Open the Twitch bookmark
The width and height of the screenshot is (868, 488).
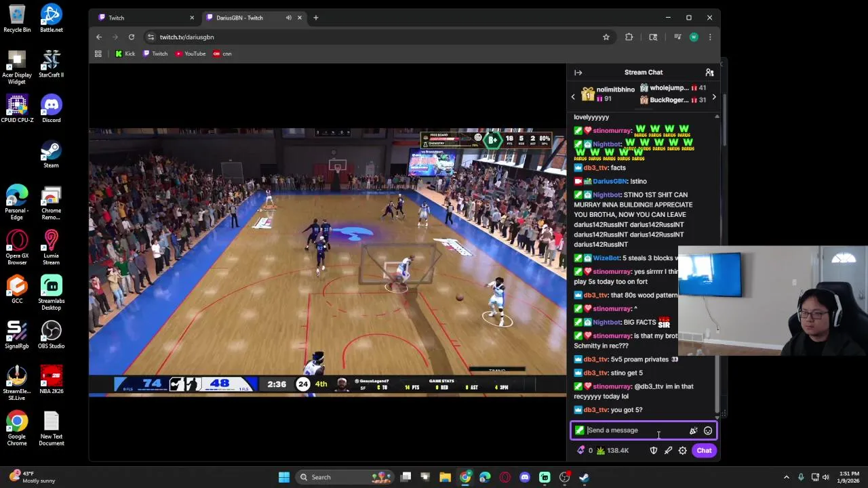click(x=155, y=54)
